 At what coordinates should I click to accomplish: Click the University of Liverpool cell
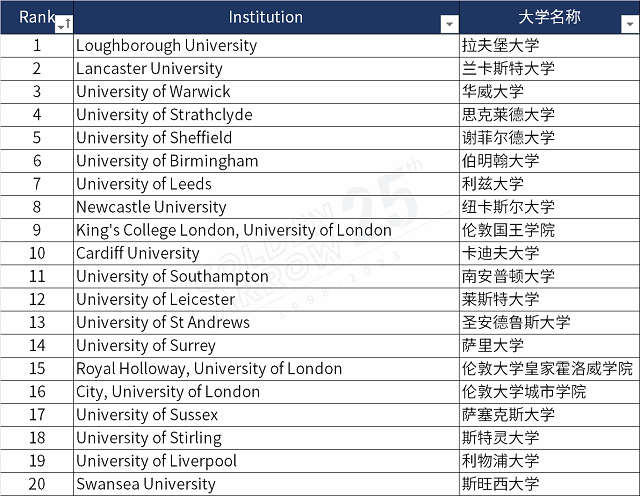[266, 461]
